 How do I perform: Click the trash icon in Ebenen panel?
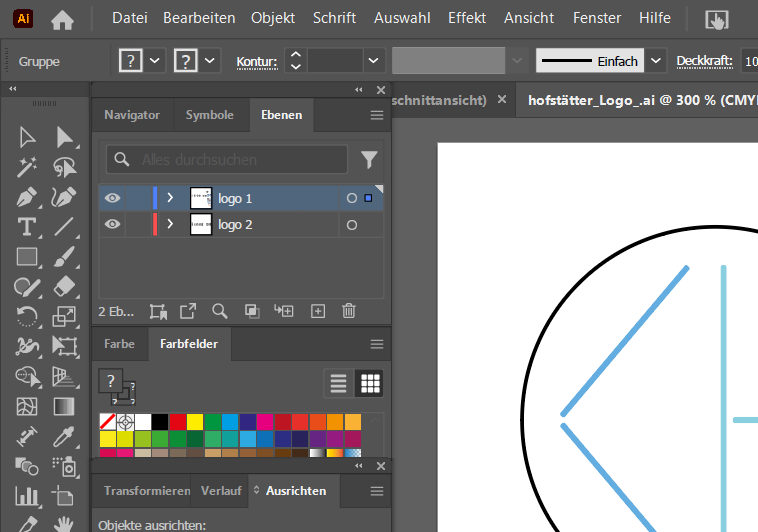click(x=349, y=311)
